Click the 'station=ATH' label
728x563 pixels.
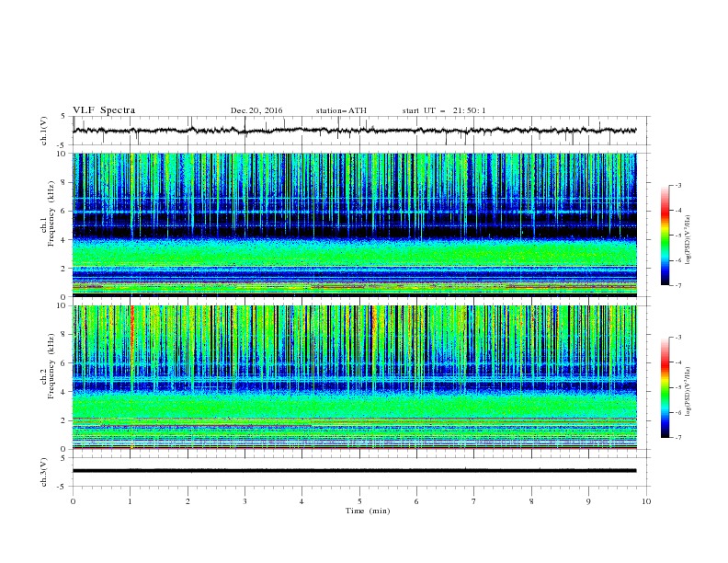click(341, 110)
